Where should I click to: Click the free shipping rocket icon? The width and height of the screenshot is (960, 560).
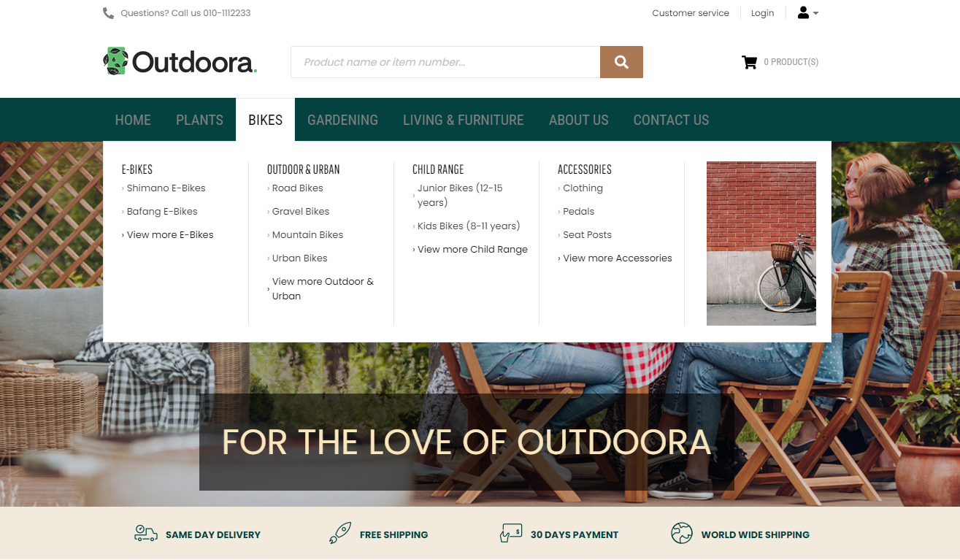pyautogui.click(x=340, y=534)
